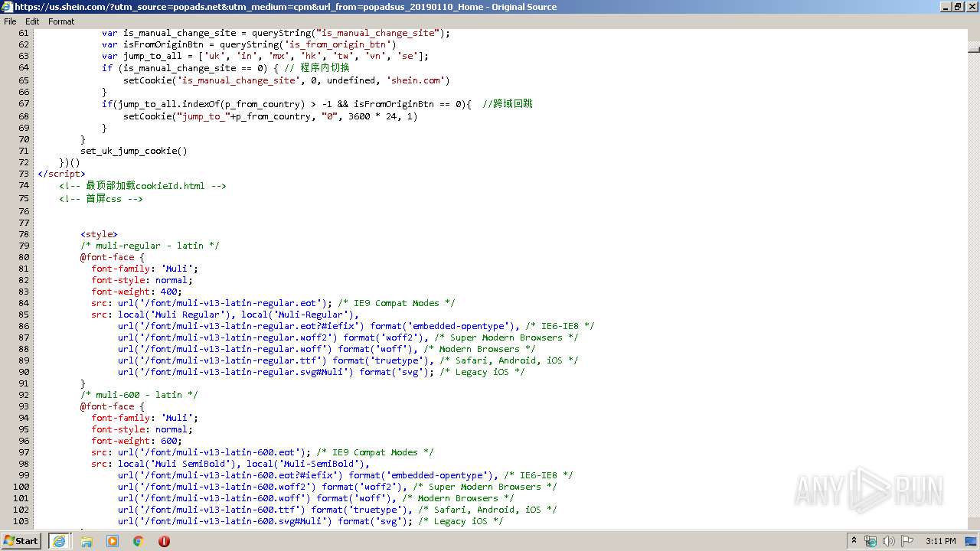Click the source window title bar icon
The width and height of the screenshot is (980, 551).
(x=7, y=7)
